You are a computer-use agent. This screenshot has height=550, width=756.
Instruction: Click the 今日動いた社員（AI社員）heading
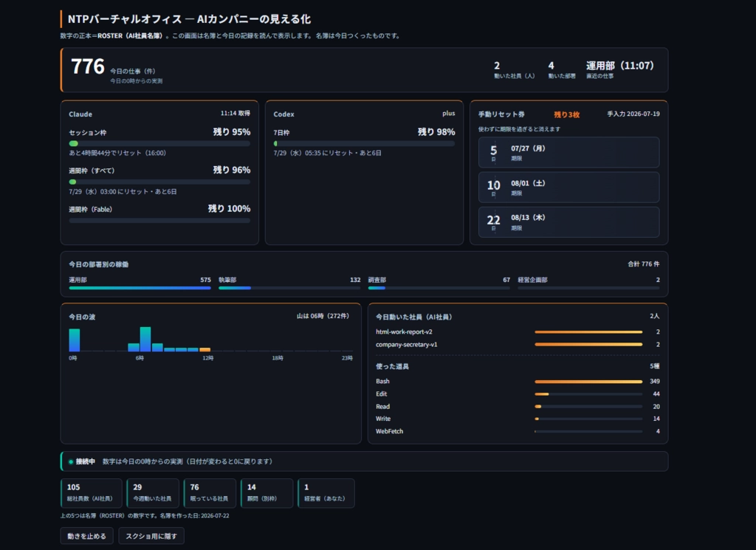[x=414, y=317]
